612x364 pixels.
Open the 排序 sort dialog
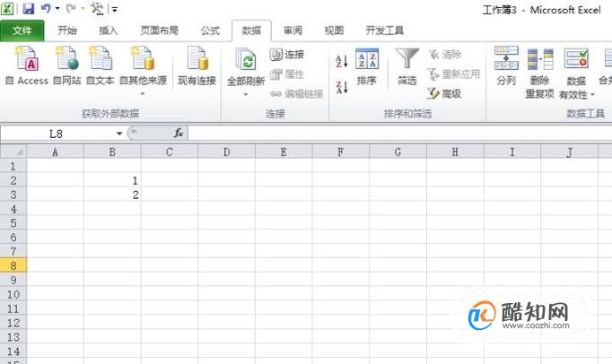click(367, 66)
